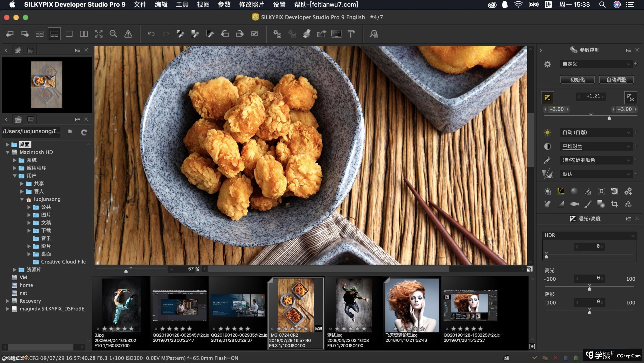Screen dimensions: 644x363
Task: Select the rotate left icon in the toolbar
Action: (225, 33)
